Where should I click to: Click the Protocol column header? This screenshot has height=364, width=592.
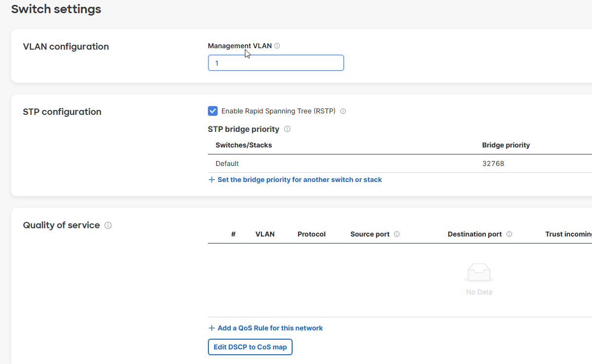click(312, 234)
